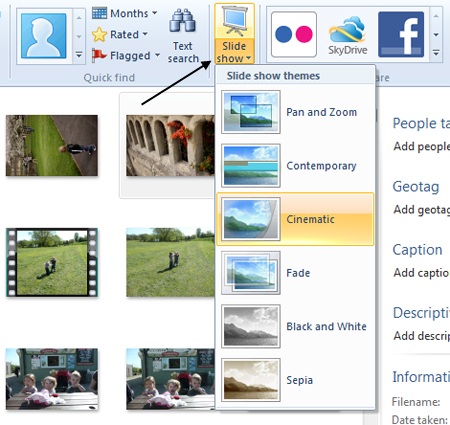Click Add caption field
The width and height of the screenshot is (450, 425).
422,272
